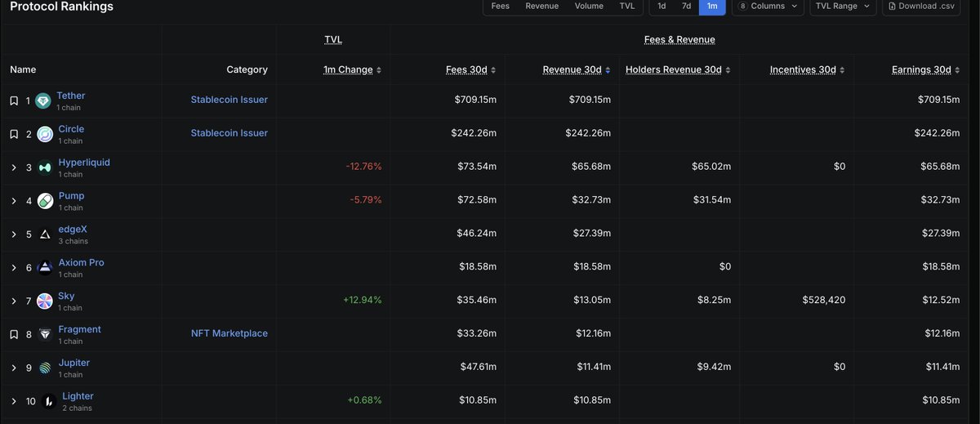
Task: Open the NFT Marketplace category link
Action: tap(229, 333)
